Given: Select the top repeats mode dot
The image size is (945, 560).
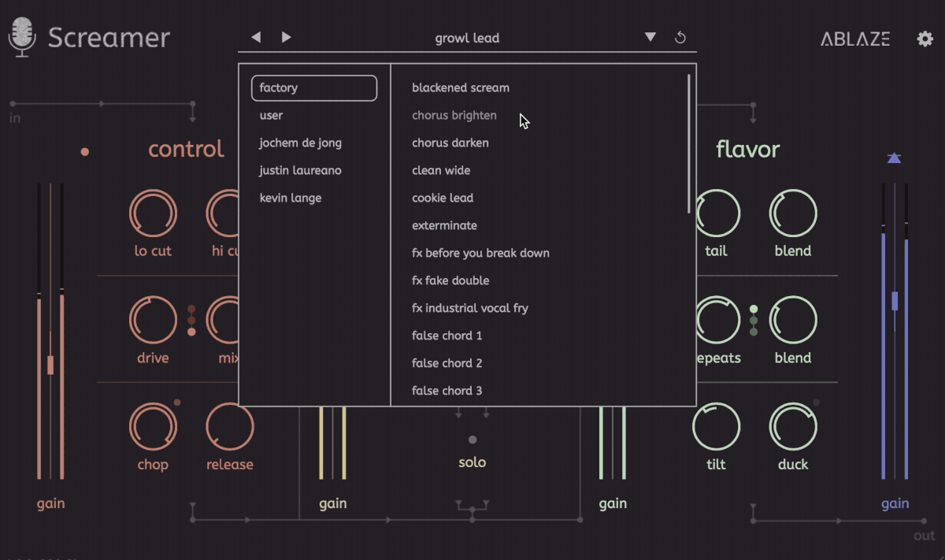Looking at the screenshot, I should [754, 310].
